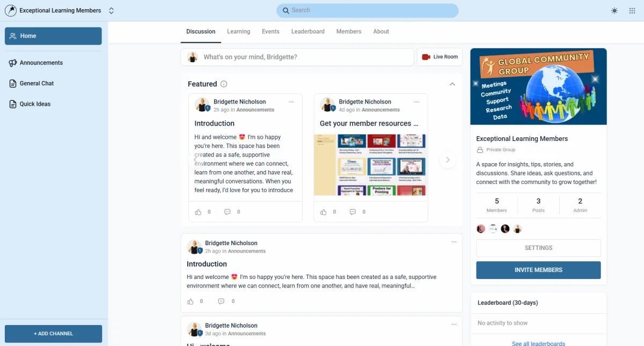Screen dimensions: 644x346
Task: Click the INVITE MEMBERS button
Action: pyautogui.click(x=538, y=270)
